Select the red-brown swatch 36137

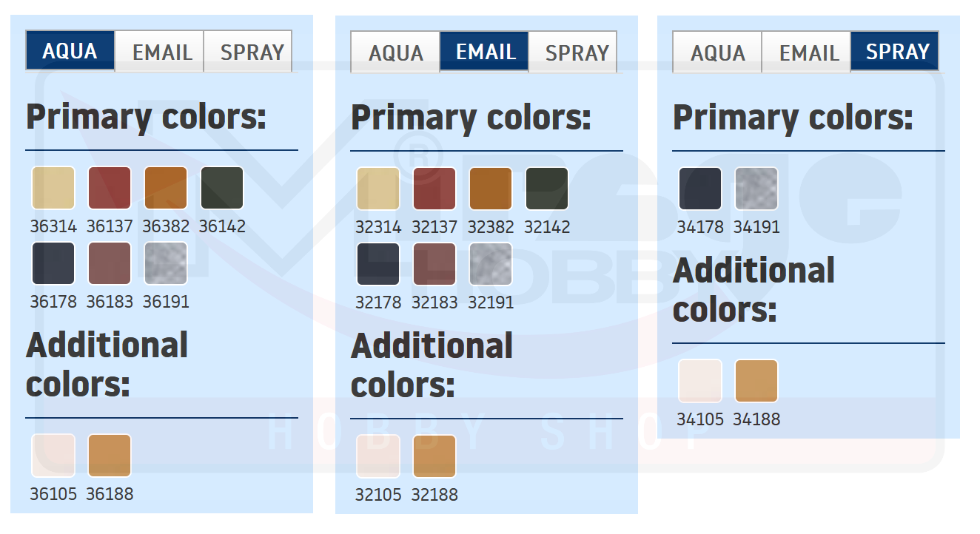click(x=110, y=188)
